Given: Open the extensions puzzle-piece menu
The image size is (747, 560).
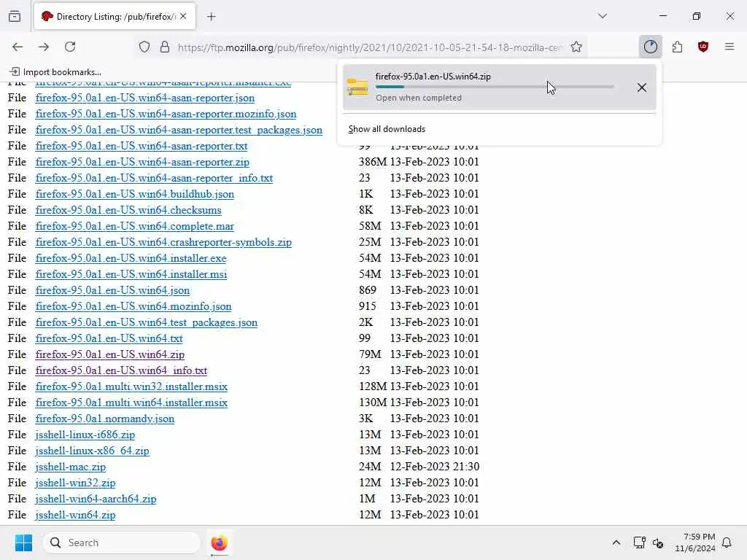Looking at the screenshot, I should (x=677, y=47).
